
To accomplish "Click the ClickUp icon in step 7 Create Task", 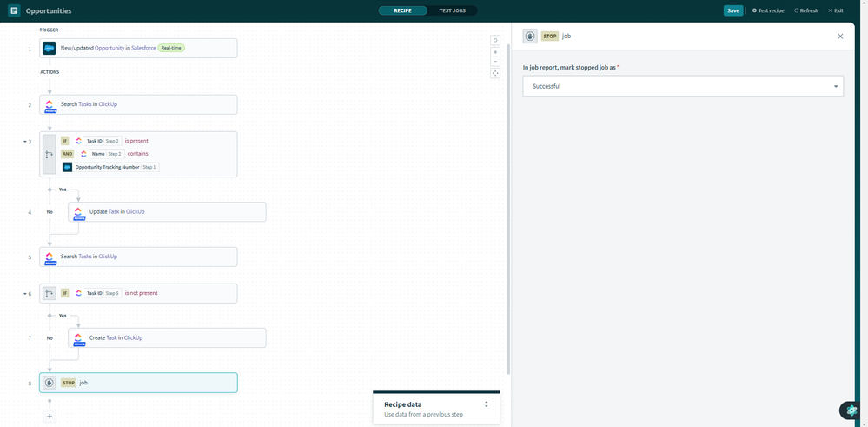I will (78, 337).
